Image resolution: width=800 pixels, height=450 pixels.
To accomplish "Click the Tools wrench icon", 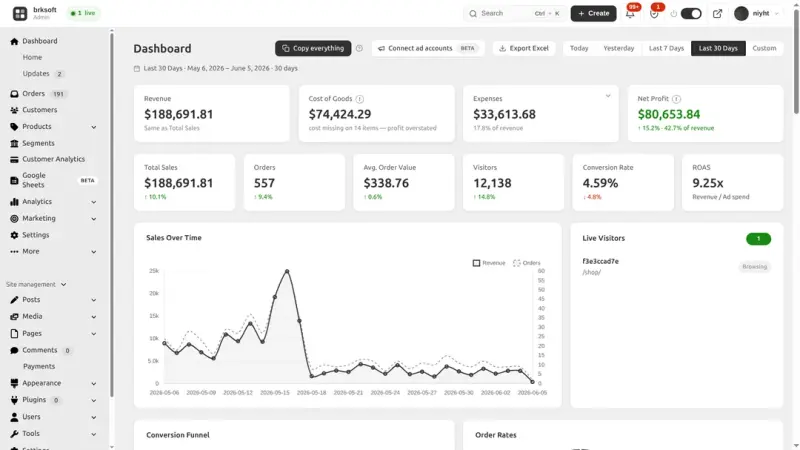I will click(x=14, y=434).
